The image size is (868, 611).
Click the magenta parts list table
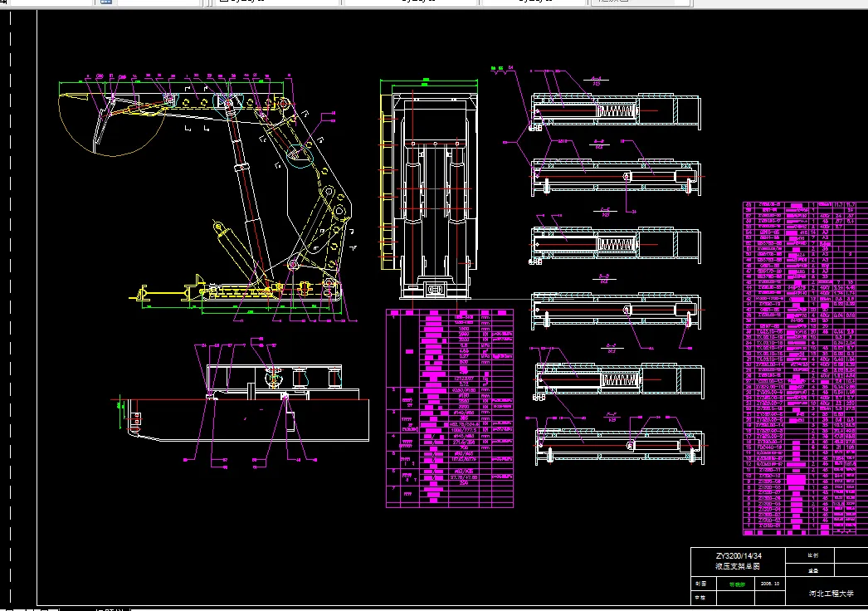click(x=806, y=369)
